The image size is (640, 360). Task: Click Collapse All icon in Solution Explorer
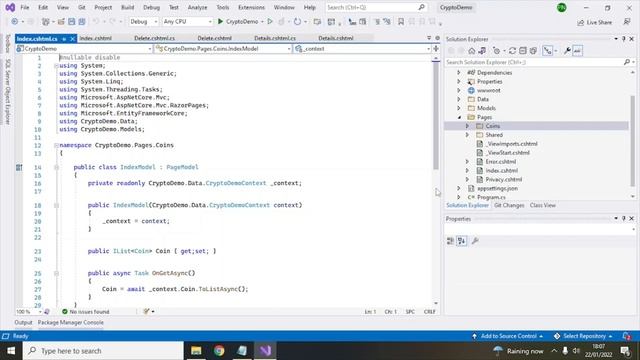point(523,51)
